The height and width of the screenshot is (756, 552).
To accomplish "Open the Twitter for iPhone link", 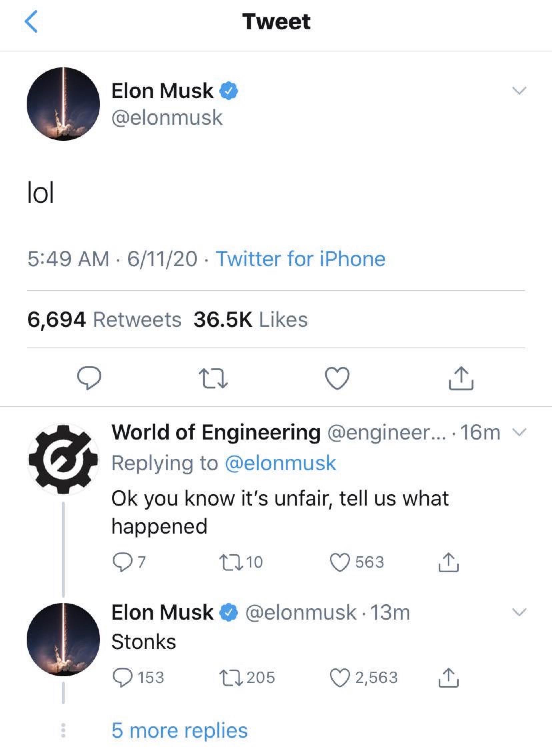I will [301, 259].
